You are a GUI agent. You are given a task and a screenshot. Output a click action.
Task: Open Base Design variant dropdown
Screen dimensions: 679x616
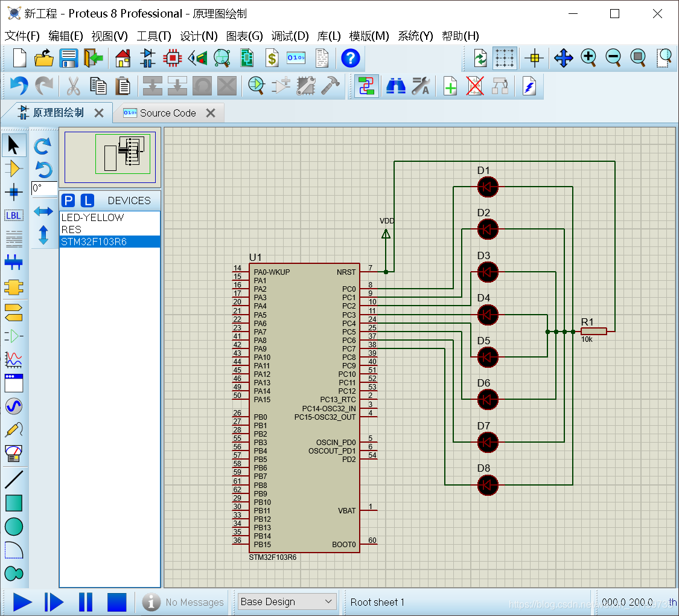pyautogui.click(x=287, y=602)
